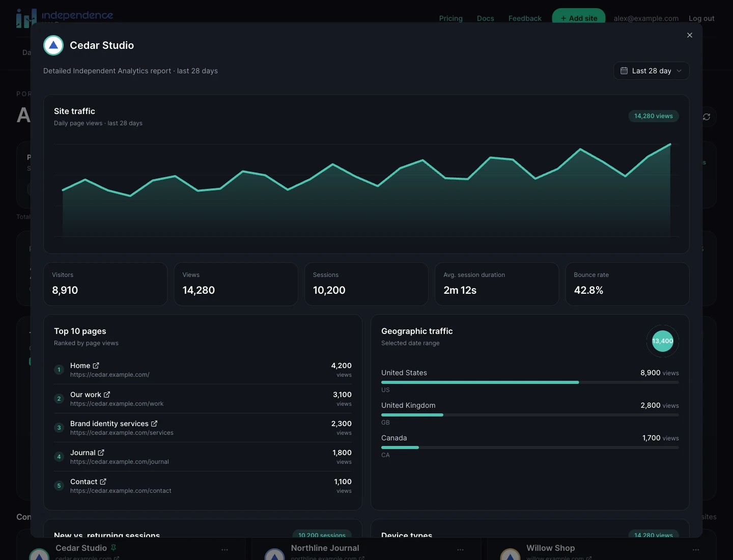Image resolution: width=733 pixels, height=560 pixels.
Task: Click Log out link
Action: pyautogui.click(x=701, y=18)
